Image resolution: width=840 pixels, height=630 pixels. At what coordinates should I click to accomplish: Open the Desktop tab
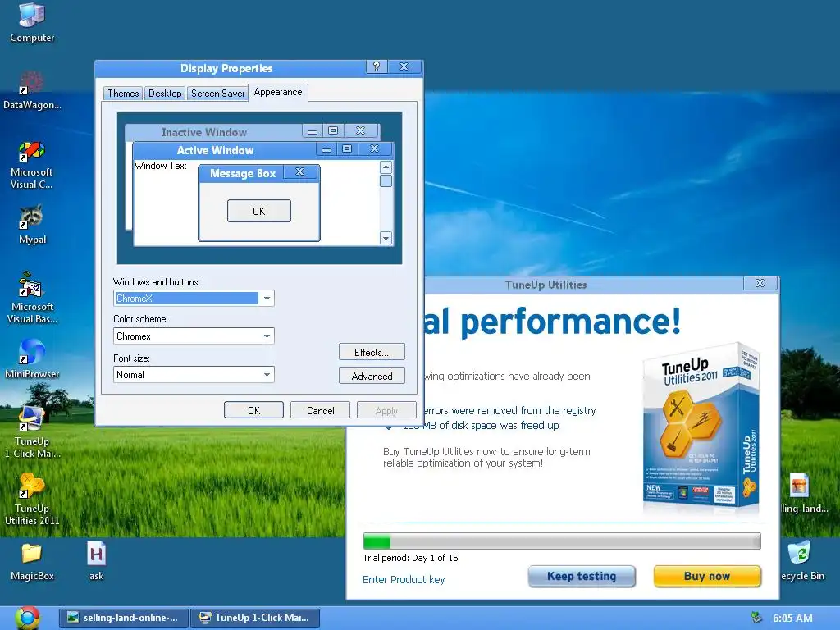click(x=165, y=94)
